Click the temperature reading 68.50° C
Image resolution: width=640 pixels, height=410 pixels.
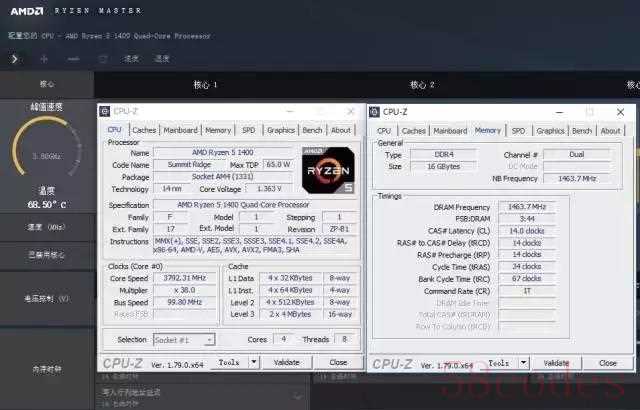pyautogui.click(x=47, y=204)
